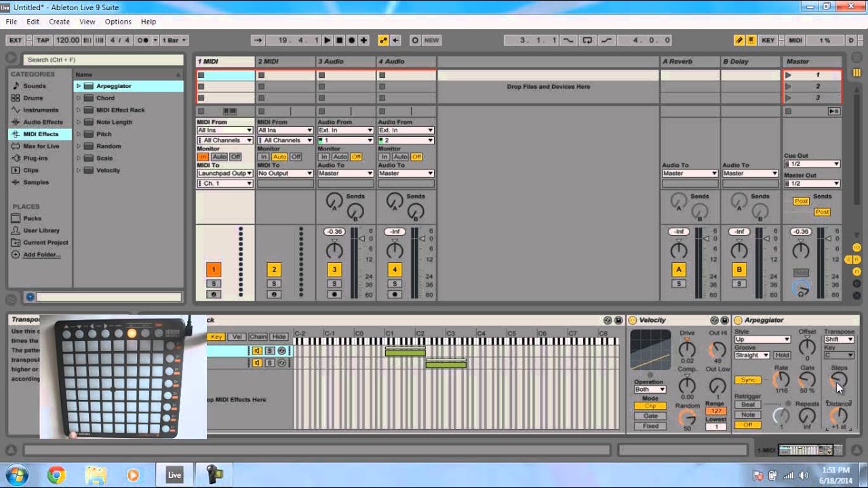Open the Samples browser category
Image resolution: width=868 pixels, height=488 pixels.
click(x=36, y=182)
